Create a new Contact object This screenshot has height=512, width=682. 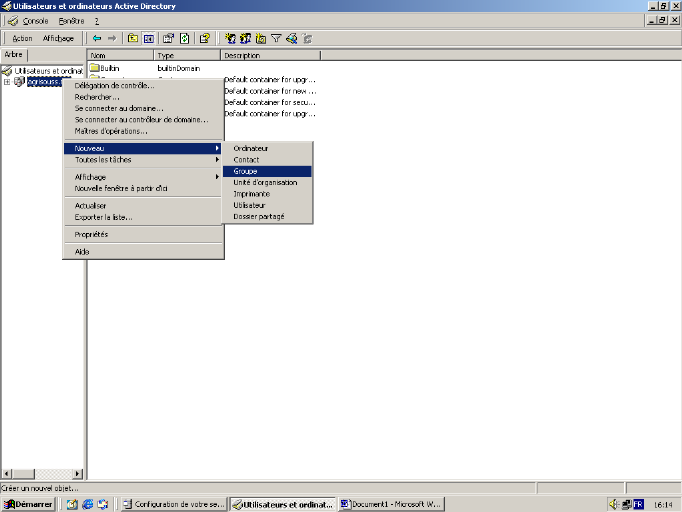point(267,160)
